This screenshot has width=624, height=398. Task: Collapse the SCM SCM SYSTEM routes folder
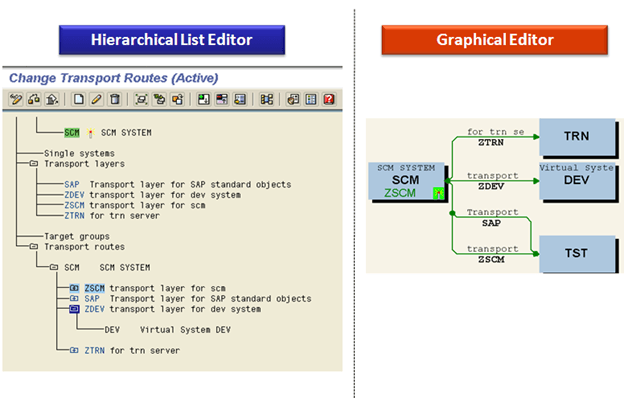(54, 267)
